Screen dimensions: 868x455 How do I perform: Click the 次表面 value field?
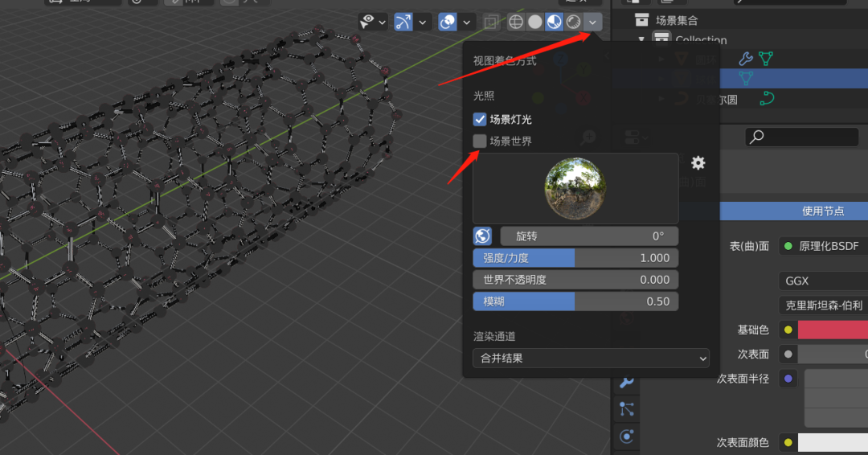[x=833, y=354]
